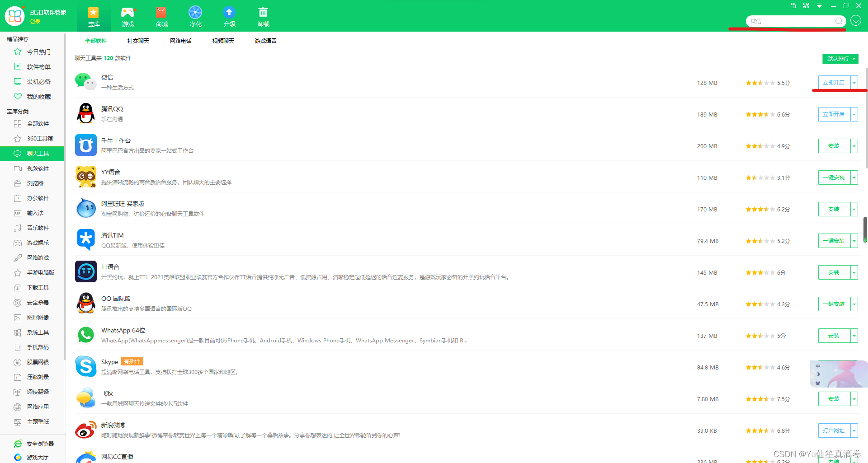868x463 pixels.
Task: Expand arrow beside 微信 立即开启 button
Action: click(x=854, y=83)
